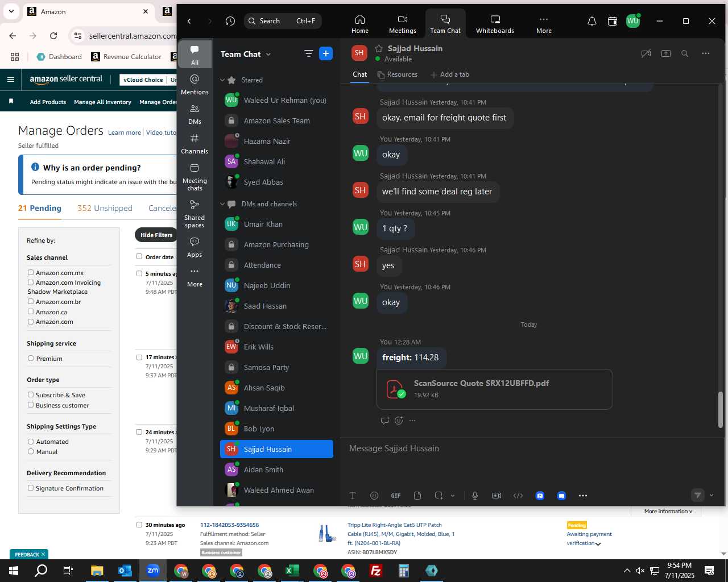Expand the Team Chat header dropdown
Screen dimensions: 728x582
point(268,54)
